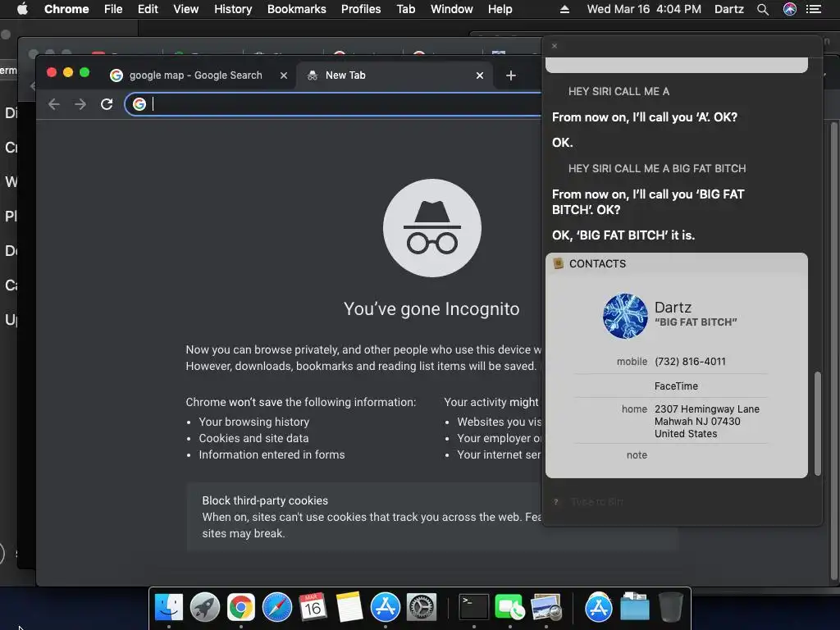Click the eject icon in menu bar
Screen dimensions: 840x630
coord(564,9)
